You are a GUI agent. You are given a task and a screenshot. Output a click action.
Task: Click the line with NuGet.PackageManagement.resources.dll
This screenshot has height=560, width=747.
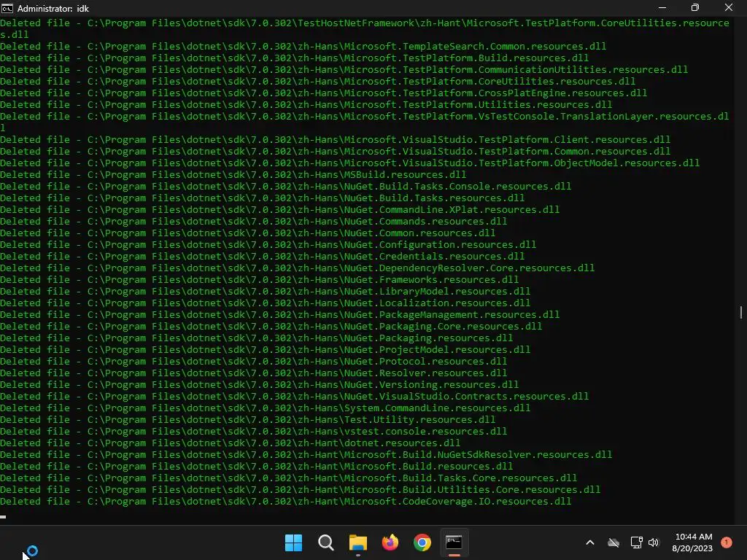click(279, 315)
